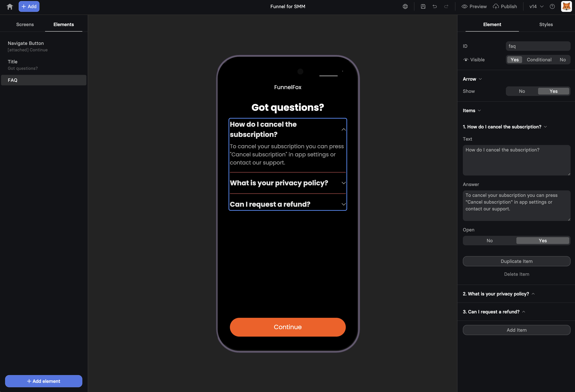The image size is (575, 392).
Task: Edit the Answer text area of item 1
Action: click(x=517, y=206)
